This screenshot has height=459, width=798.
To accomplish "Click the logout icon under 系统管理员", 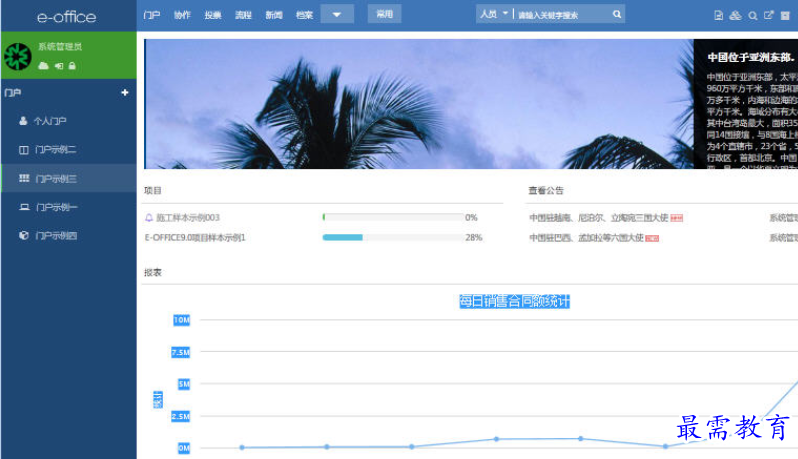I will coord(58,65).
